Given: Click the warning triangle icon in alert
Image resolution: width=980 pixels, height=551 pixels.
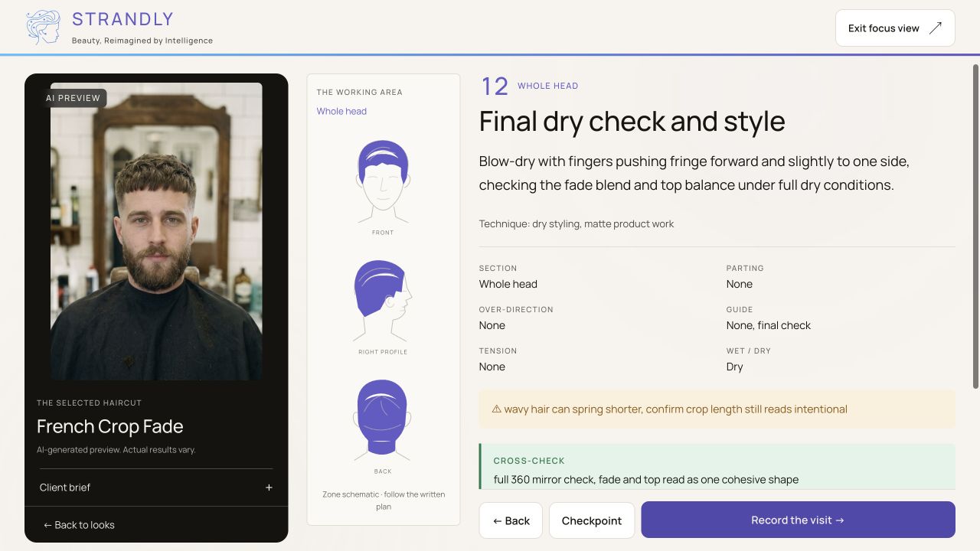Looking at the screenshot, I should tap(496, 409).
